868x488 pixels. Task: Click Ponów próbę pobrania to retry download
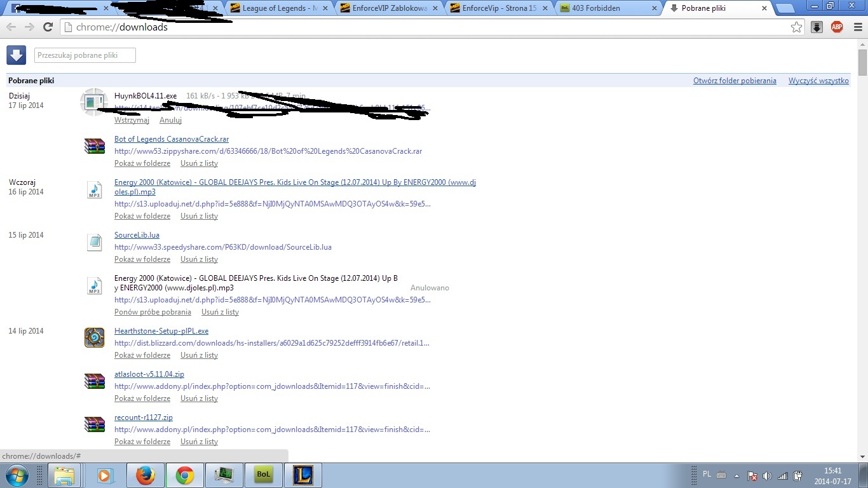[x=153, y=312]
